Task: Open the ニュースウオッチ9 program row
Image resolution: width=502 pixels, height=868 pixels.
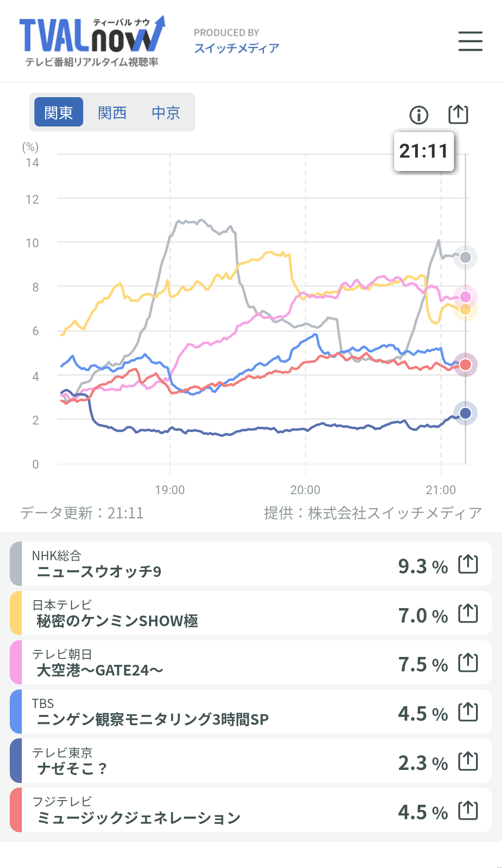Action: coord(251,563)
